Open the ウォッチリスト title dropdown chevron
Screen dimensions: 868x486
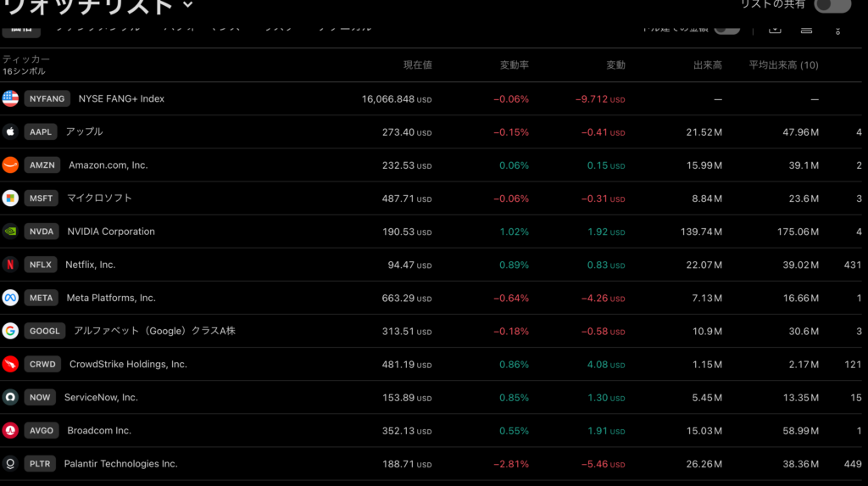coord(187,5)
